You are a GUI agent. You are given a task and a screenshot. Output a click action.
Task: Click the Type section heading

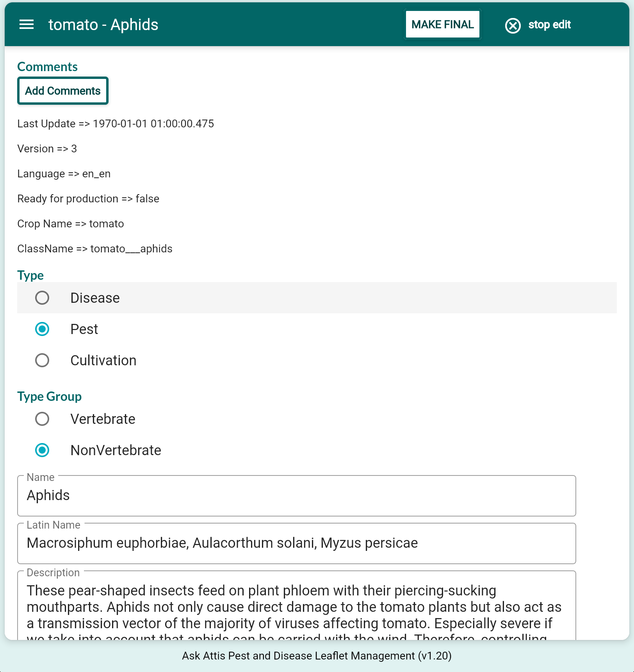[30, 275]
